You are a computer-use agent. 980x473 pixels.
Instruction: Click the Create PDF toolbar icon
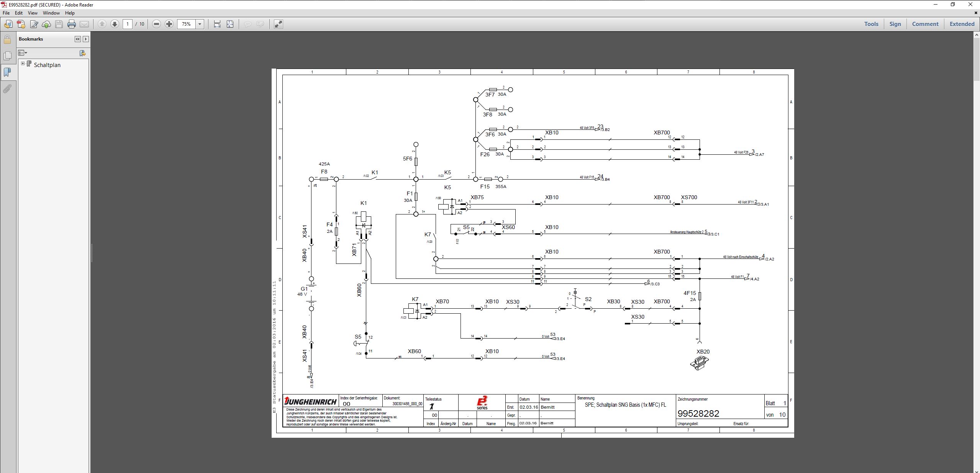click(21, 24)
